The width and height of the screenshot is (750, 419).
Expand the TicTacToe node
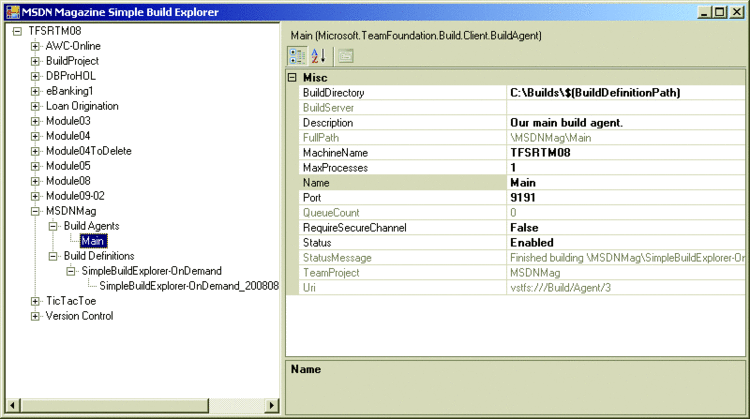point(35,301)
